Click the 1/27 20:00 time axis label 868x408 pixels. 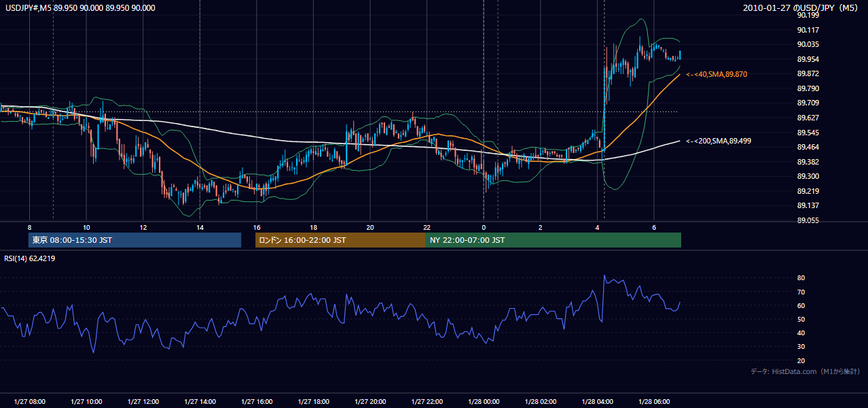pos(369,402)
